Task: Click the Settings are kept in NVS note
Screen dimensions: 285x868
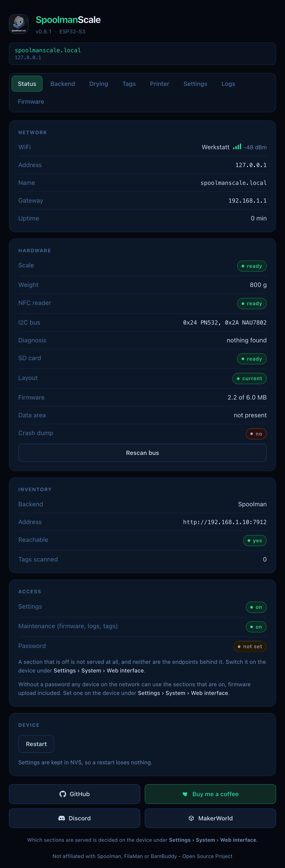Action: click(x=85, y=763)
